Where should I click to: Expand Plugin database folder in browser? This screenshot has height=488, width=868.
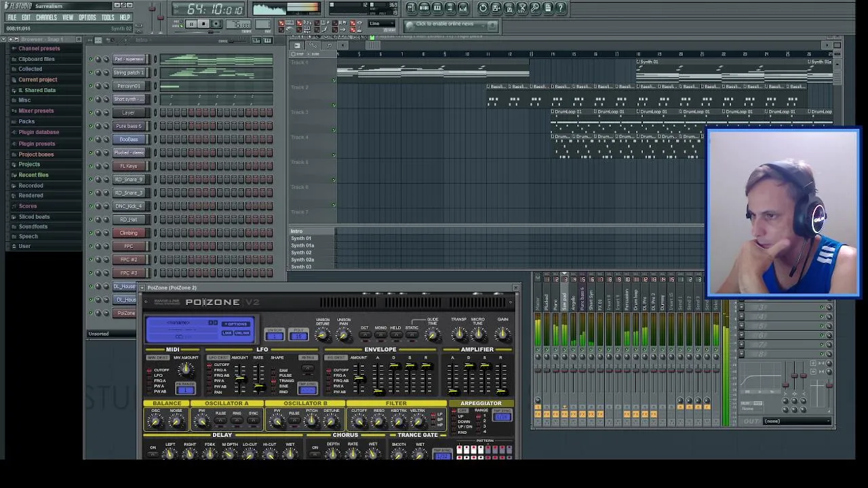(39, 132)
